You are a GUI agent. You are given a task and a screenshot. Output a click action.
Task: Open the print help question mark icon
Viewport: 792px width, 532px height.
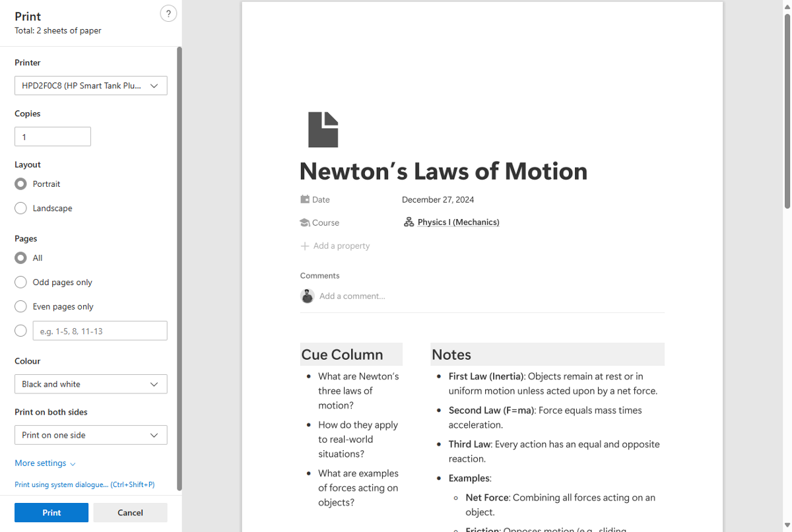click(x=168, y=13)
